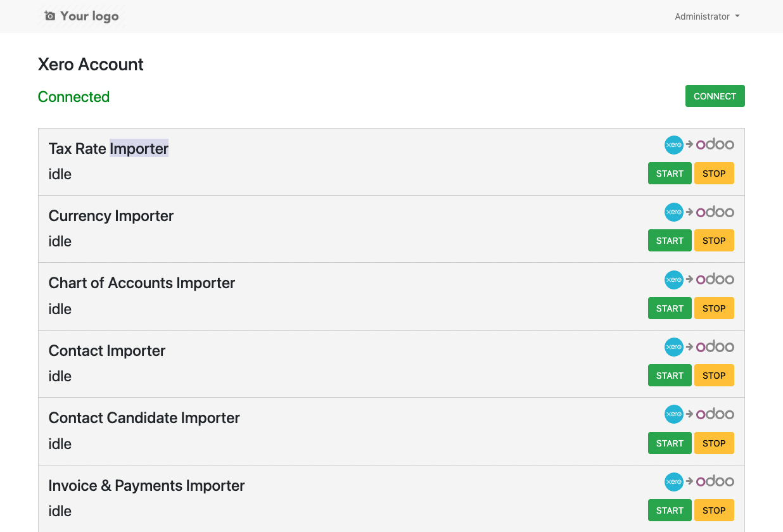Click Xero icon in Currency Importer row

point(674,212)
